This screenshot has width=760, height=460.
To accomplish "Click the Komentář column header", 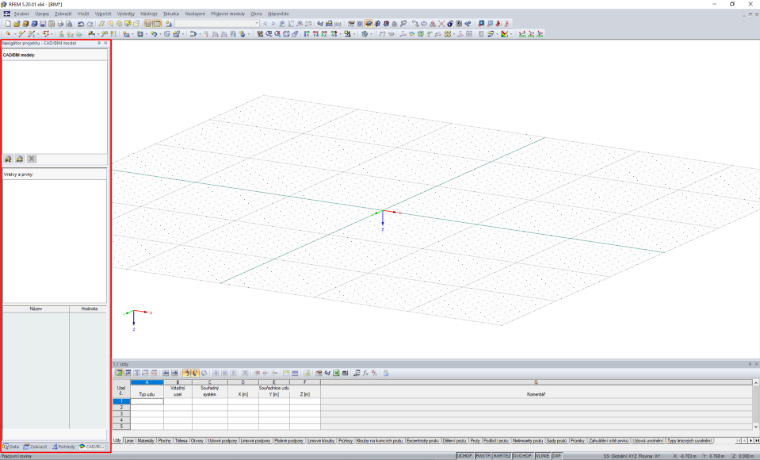I will click(536, 394).
